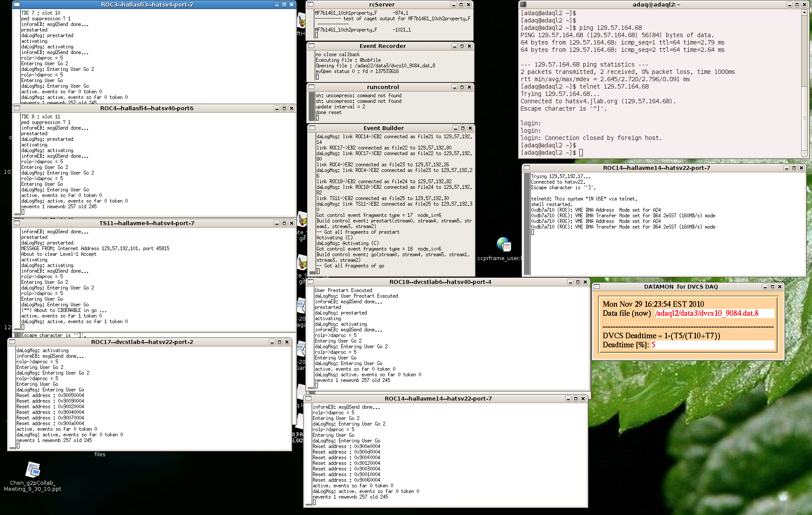Click 'Connection closed by foreign host.' line
The height and width of the screenshot is (515, 812).
pyautogui.click(x=603, y=138)
